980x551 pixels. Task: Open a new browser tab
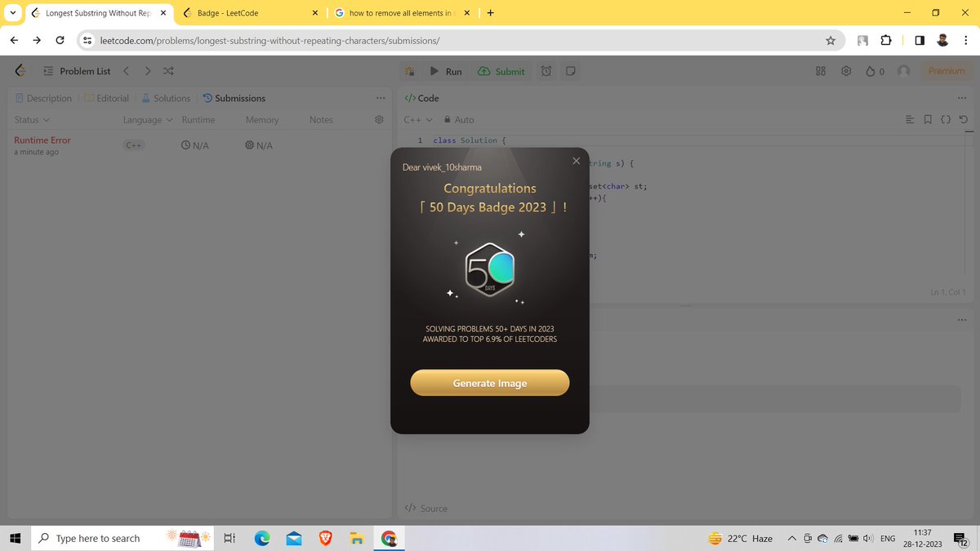[x=490, y=13]
